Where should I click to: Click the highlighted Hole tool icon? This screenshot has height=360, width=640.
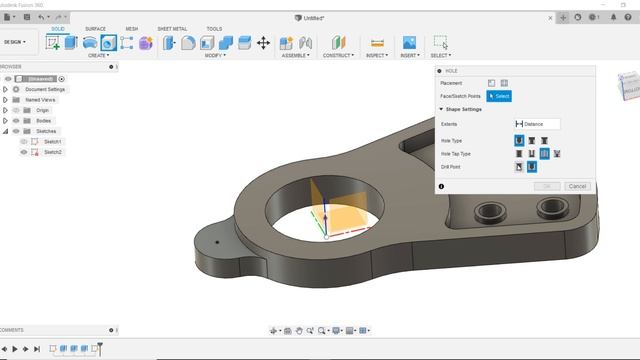coord(109,42)
